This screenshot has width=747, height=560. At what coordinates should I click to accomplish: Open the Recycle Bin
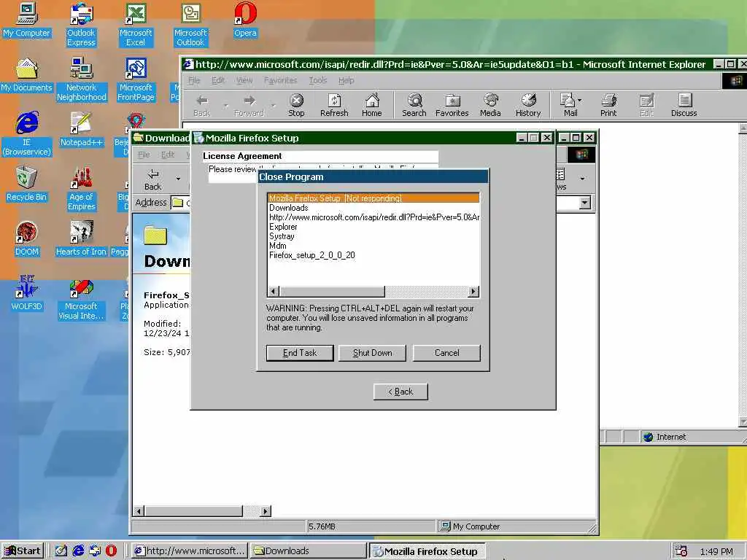click(x=27, y=184)
